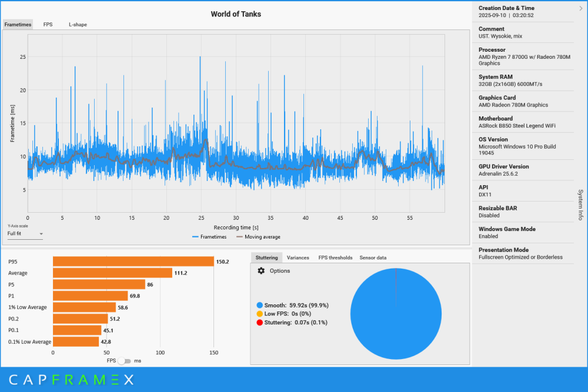Screen dimensions: 588x392
Task: Open the FPS thresholds tab
Action: [335, 257]
